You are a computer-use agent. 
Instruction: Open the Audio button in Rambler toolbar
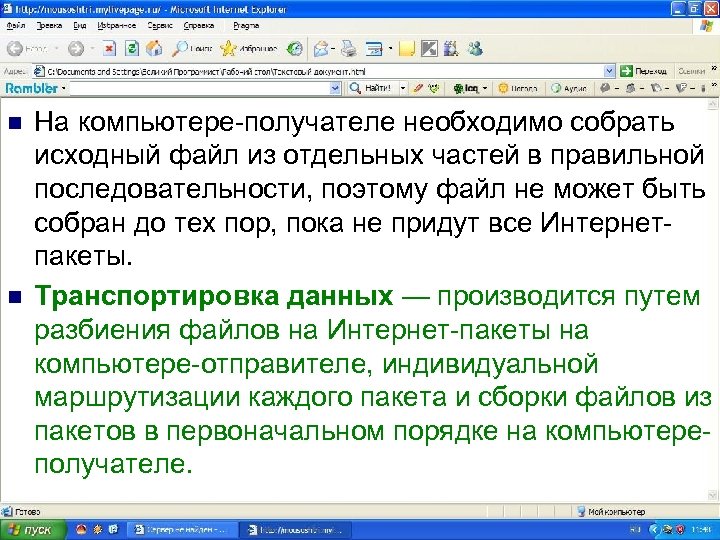coord(569,88)
